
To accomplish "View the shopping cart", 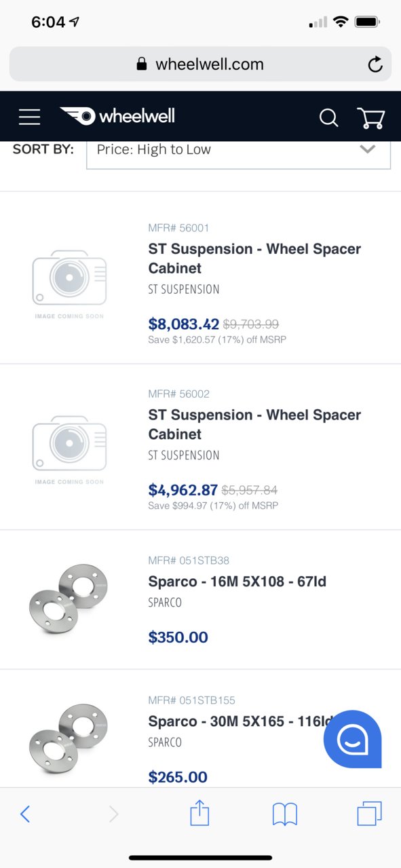I will tap(371, 118).
